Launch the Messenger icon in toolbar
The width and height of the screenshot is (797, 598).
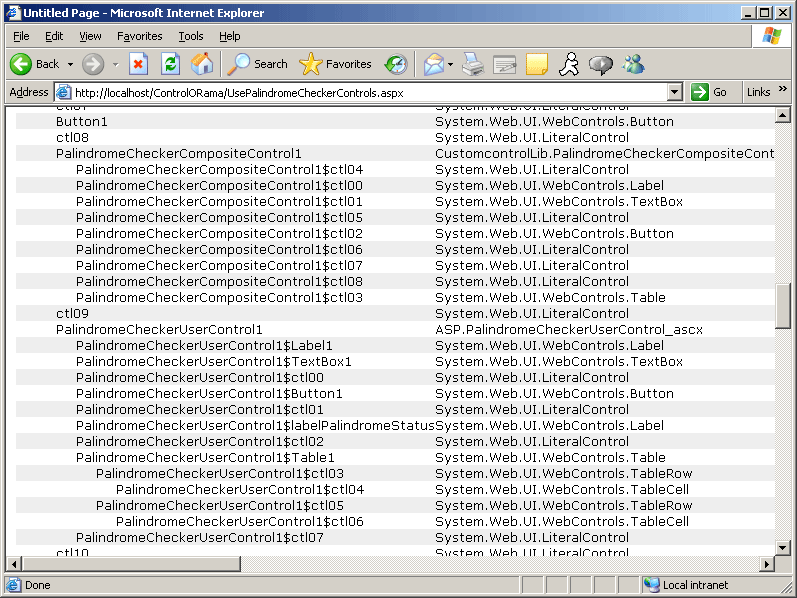click(x=633, y=64)
